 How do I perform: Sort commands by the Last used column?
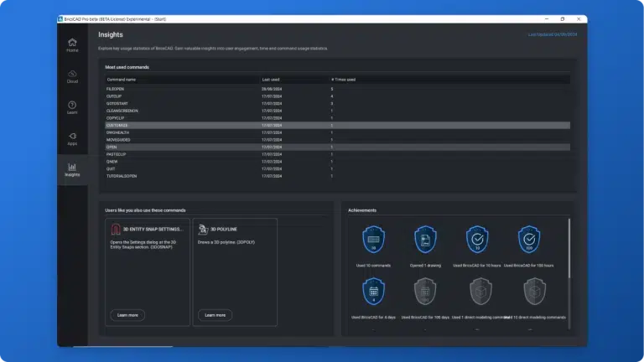click(x=271, y=79)
